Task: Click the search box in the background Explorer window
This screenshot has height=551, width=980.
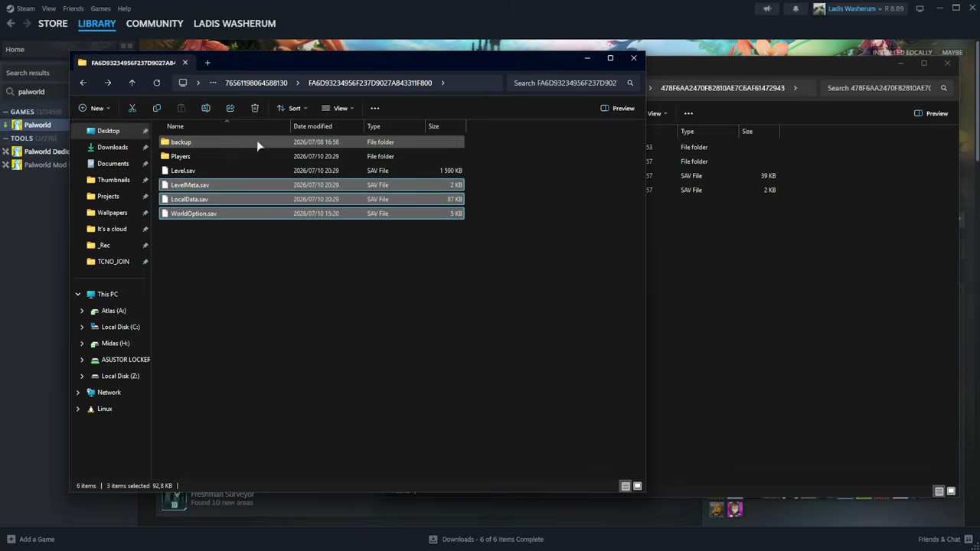Action: click(x=887, y=88)
